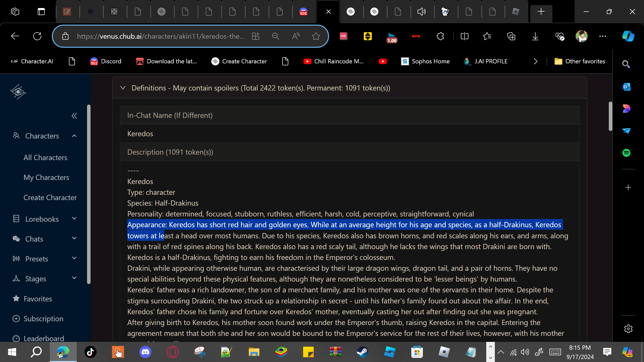Collapse the sidebar with double-chevron icon
The image size is (644, 362).
74,116
